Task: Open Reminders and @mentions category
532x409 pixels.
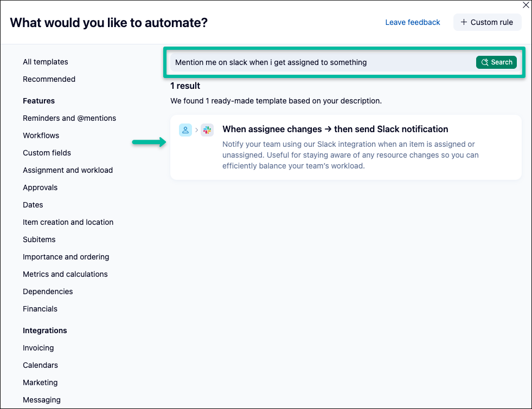Action: coord(69,118)
